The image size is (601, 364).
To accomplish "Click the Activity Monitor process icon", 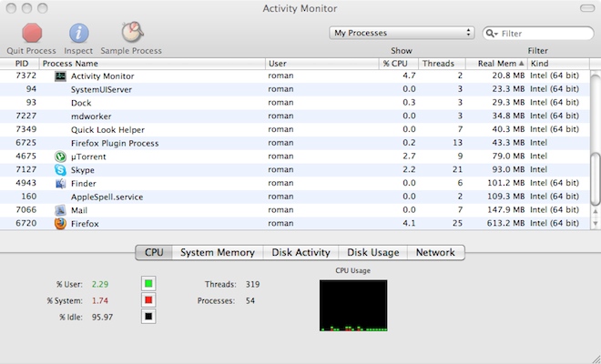I will click(60, 76).
